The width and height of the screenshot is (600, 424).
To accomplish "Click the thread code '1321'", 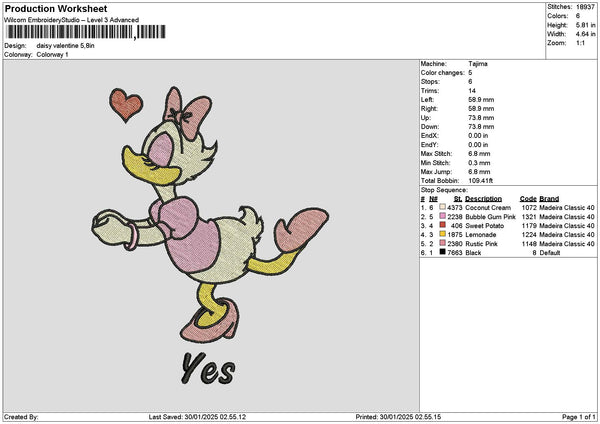I will (x=529, y=217).
